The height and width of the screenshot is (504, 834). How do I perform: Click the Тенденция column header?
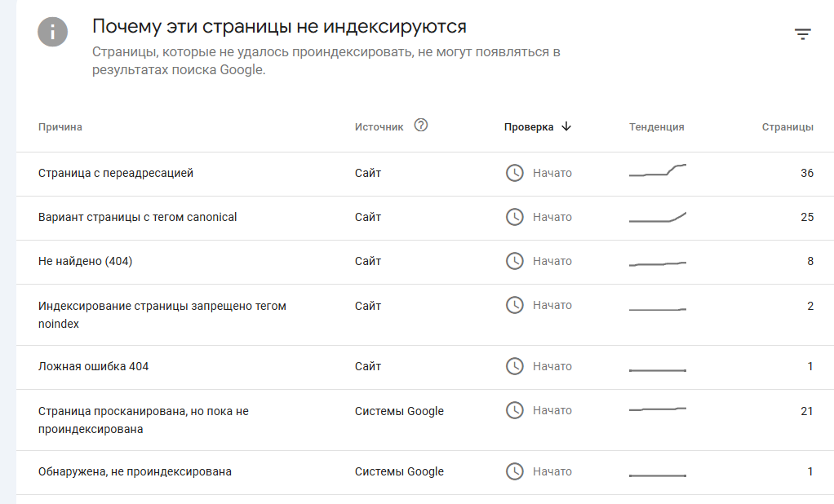657,127
